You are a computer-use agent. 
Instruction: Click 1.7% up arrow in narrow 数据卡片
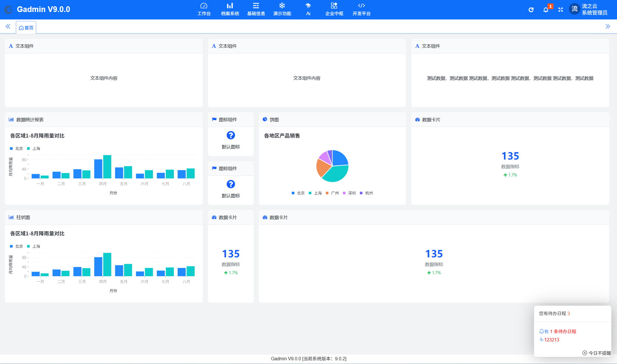click(226, 273)
